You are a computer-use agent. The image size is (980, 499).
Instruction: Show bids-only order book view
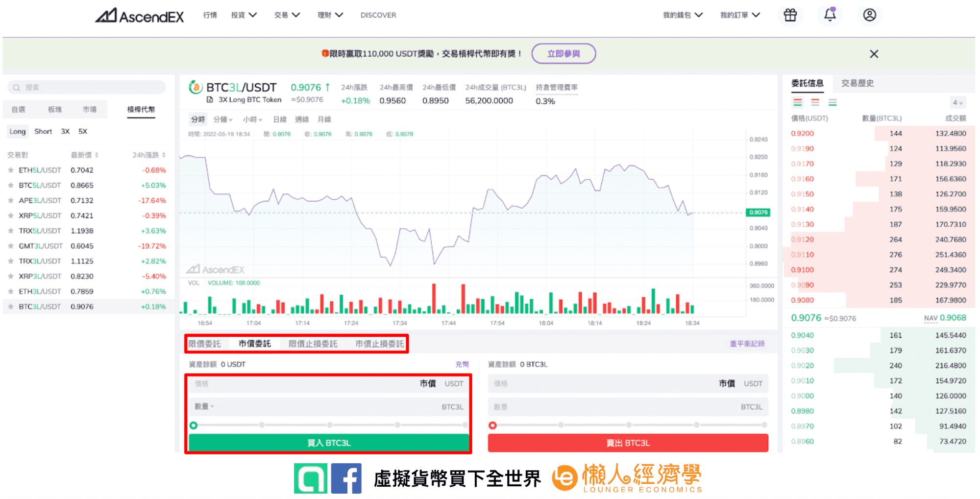[x=833, y=102]
